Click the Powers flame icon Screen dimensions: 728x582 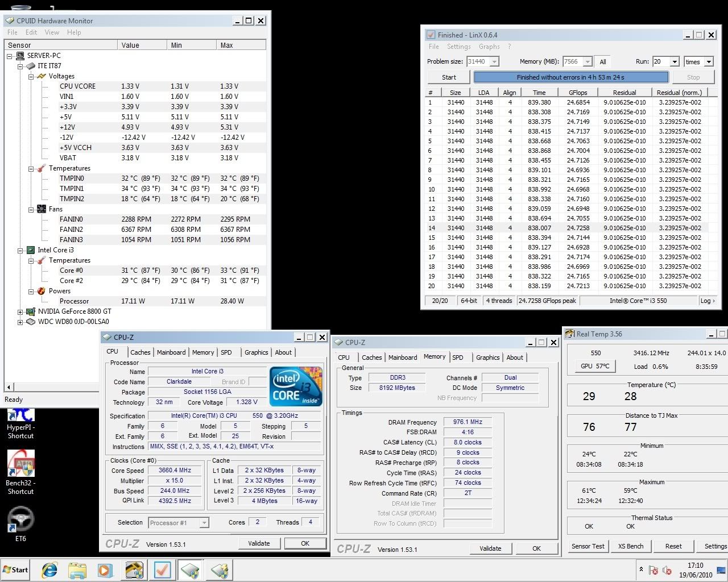coord(42,291)
